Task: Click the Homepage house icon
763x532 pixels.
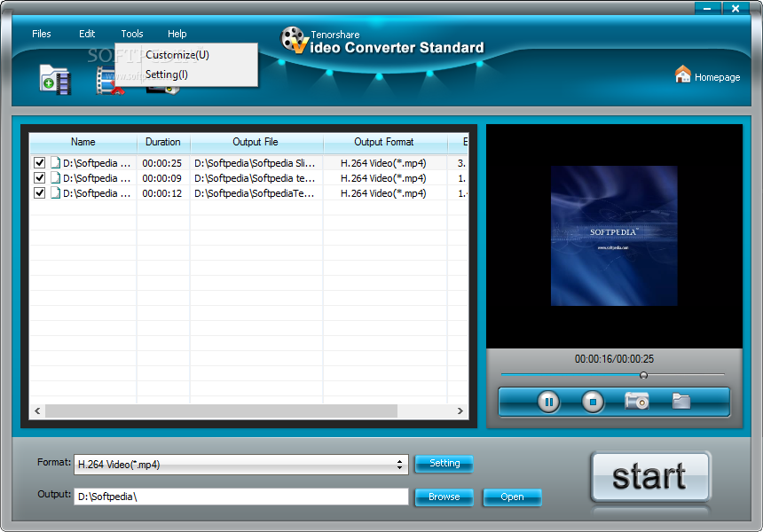Action: [x=683, y=74]
